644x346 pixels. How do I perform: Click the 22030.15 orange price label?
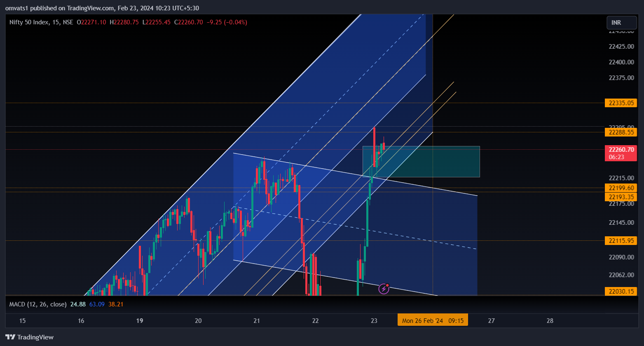(621, 292)
